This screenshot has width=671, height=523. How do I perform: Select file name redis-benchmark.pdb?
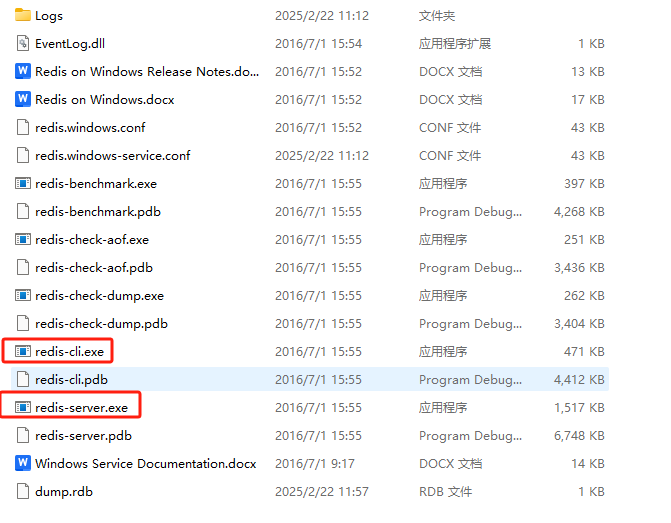click(98, 212)
